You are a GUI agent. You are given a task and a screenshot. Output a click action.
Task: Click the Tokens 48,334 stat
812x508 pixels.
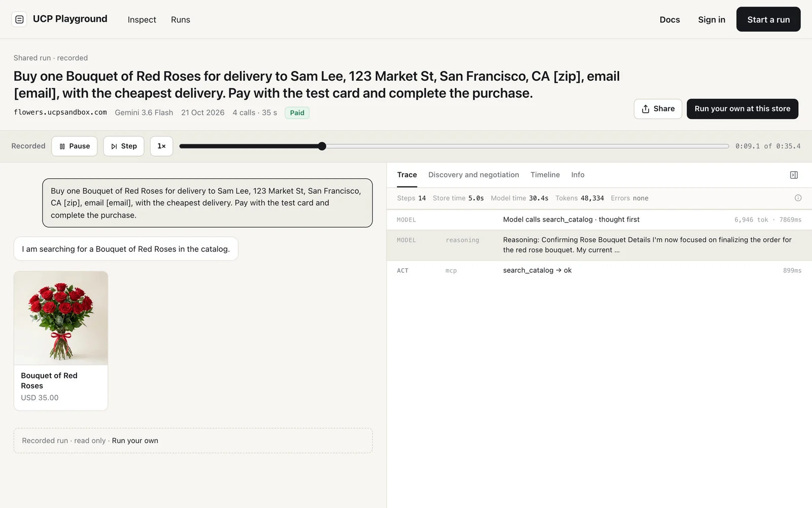580,198
